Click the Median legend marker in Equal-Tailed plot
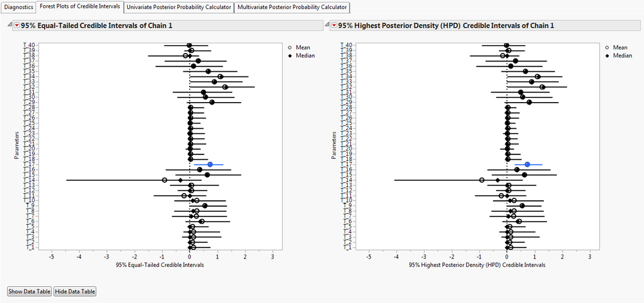This screenshot has height=303, width=644. (290, 56)
